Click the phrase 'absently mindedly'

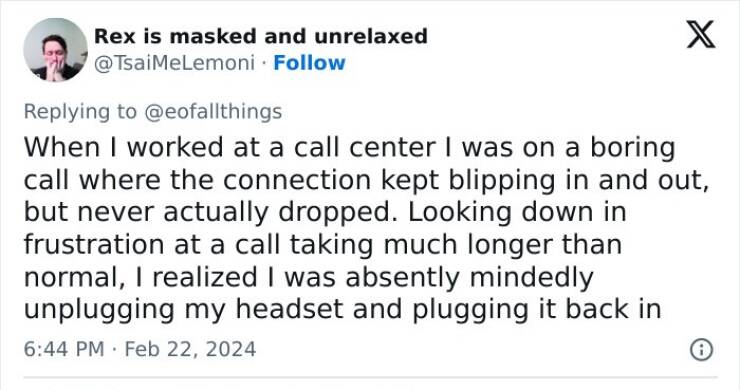pyautogui.click(x=469, y=277)
